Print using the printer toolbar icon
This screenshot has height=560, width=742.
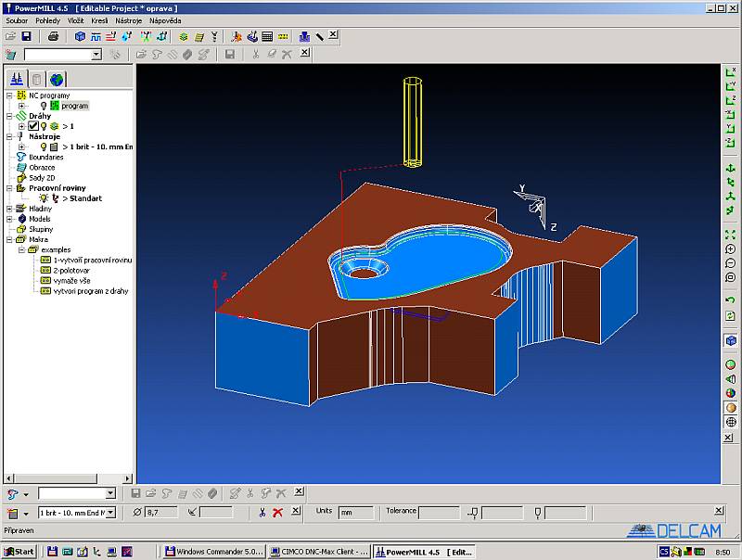point(54,36)
